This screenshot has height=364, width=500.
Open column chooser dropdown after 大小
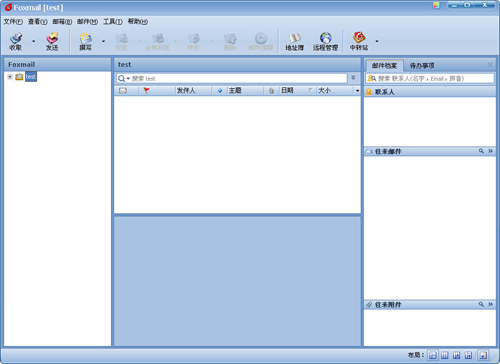point(357,91)
